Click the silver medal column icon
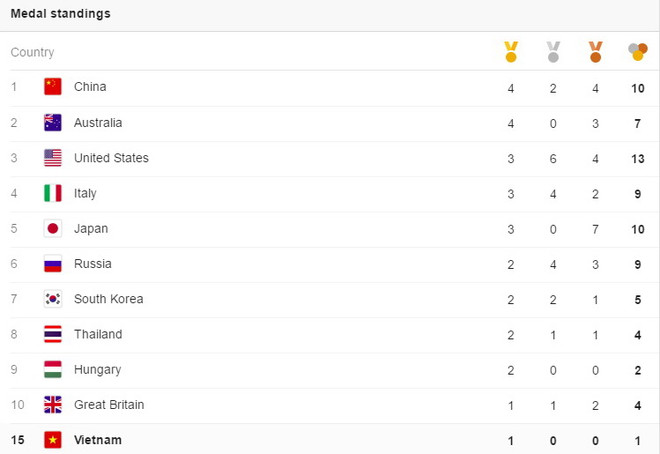Viewport: 660px width, 454px height. click(553, 51)
